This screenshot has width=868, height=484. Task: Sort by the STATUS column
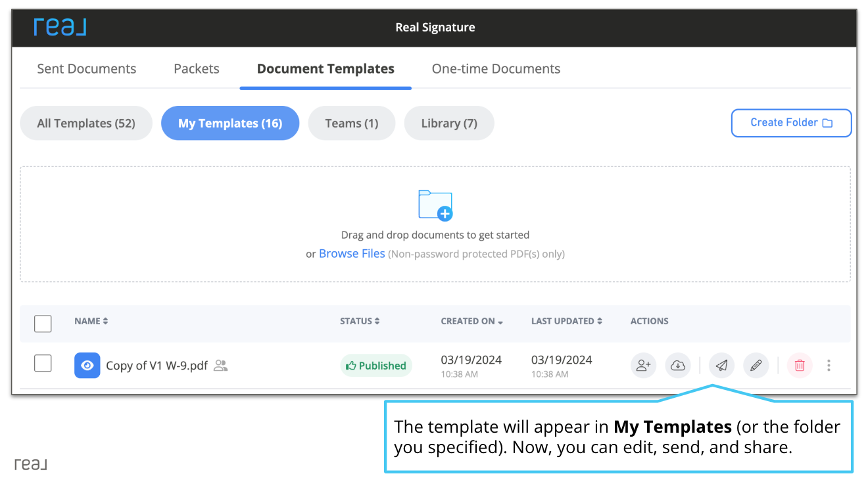[x=360, y=321]
